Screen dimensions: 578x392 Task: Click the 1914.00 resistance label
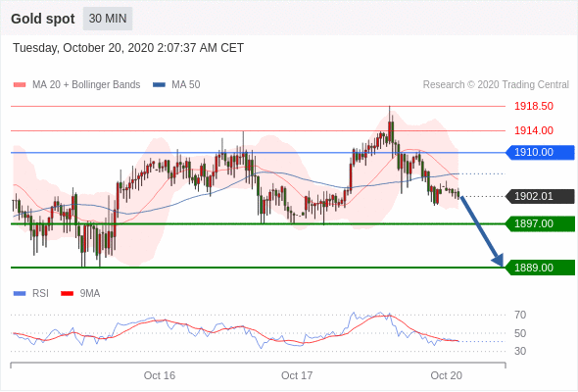pyautogui.click(x=534, y=130)
